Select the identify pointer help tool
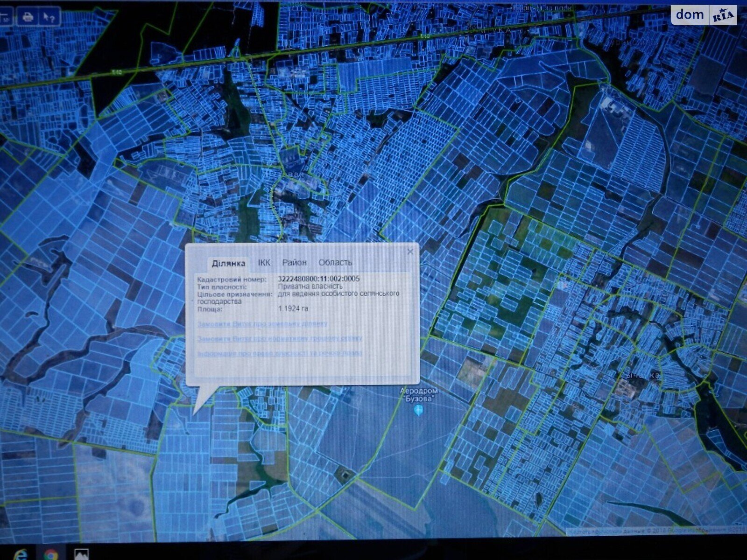This screenshot has height=560, width=747. tap(49, 17)
